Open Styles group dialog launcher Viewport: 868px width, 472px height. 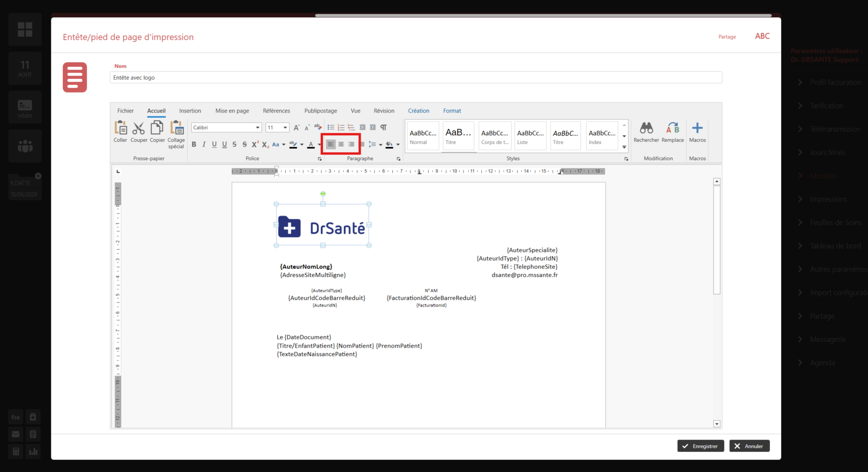(x=626, y=159)
